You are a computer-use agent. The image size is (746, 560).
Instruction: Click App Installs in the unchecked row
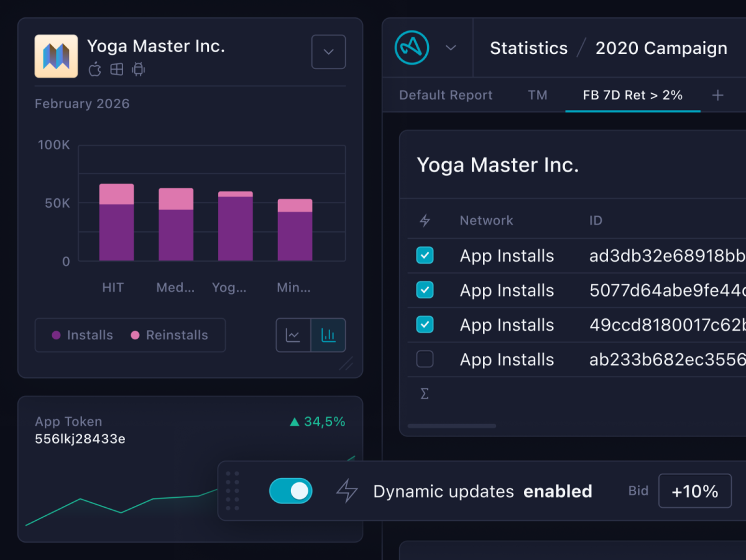point(507,360)
